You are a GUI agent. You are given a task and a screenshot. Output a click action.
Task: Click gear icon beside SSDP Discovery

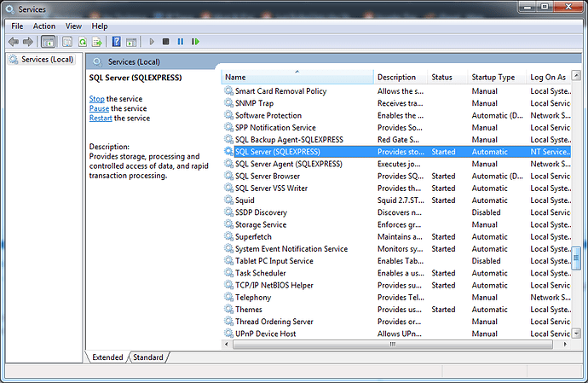coord(228,212)
